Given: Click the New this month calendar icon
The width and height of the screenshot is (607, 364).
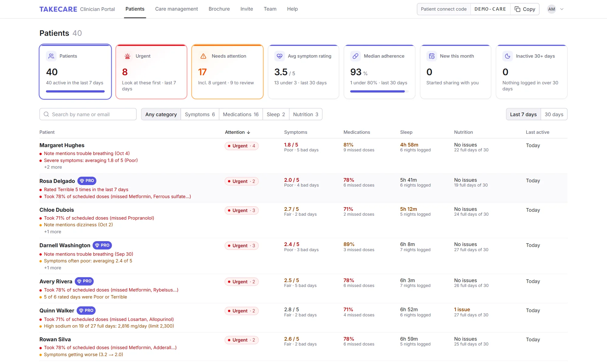Looking at the screenshot, I should point(432,56).
